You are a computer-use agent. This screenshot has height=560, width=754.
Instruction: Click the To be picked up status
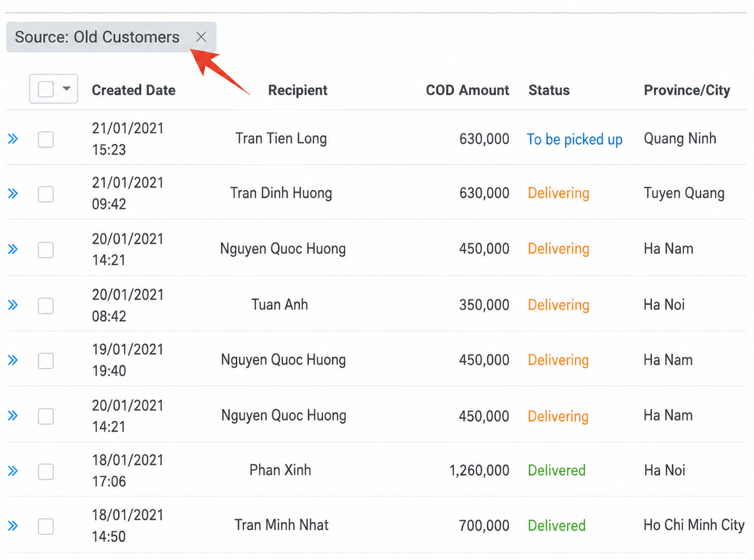[575, 139]
